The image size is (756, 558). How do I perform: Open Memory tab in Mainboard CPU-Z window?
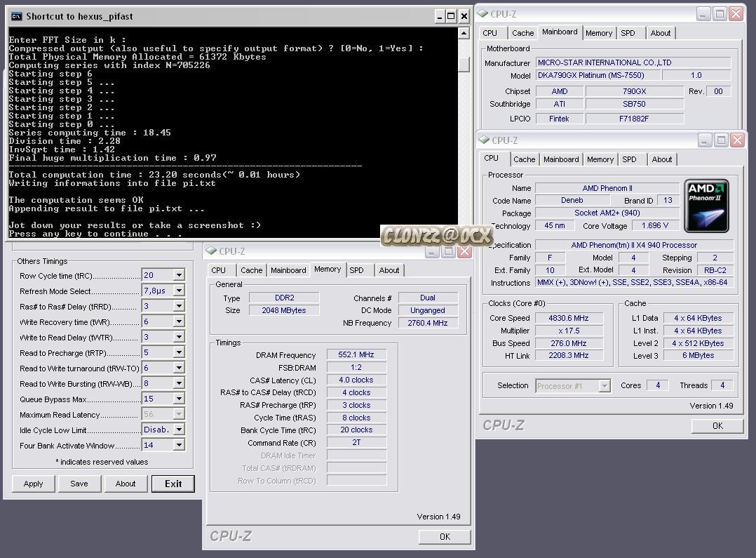[599, 33]
